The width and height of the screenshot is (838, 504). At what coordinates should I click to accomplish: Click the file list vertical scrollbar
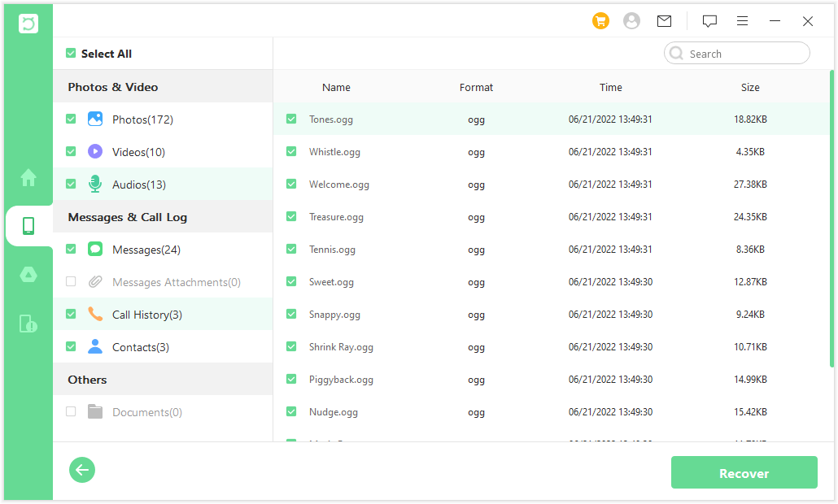click(831, 218)
